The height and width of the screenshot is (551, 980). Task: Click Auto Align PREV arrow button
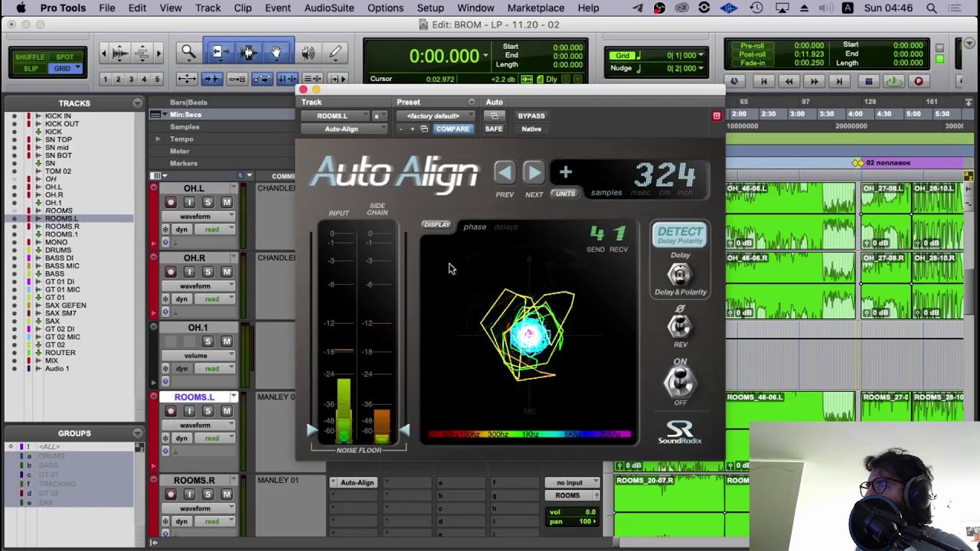coord(505,173)
